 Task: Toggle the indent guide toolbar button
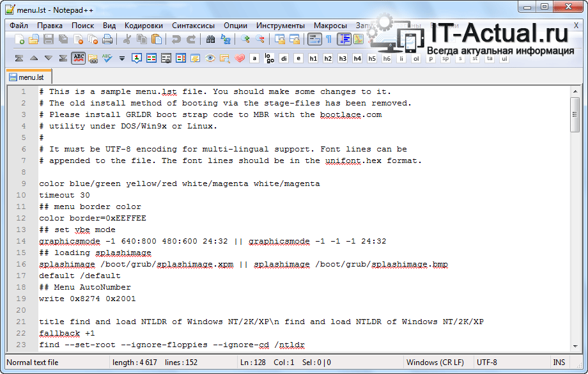pos(344,40)
